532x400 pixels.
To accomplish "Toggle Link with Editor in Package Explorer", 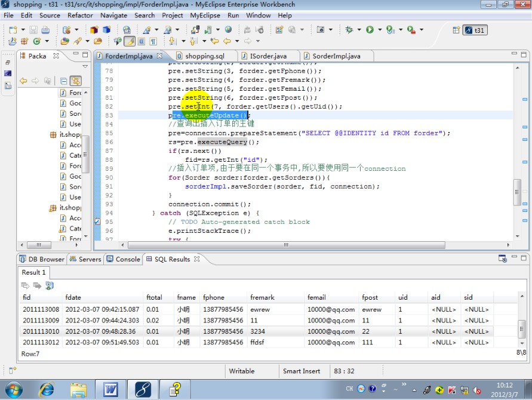I will pos(75,81).
